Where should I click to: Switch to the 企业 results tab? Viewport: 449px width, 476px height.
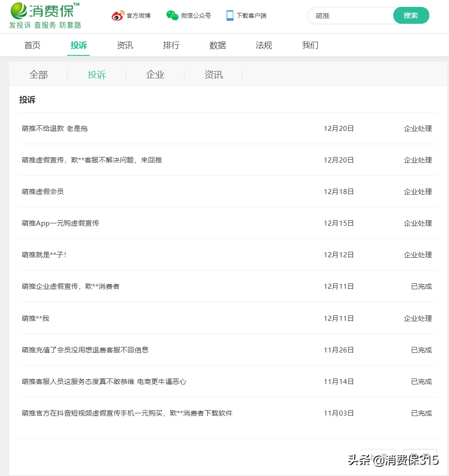coord(155,74)
